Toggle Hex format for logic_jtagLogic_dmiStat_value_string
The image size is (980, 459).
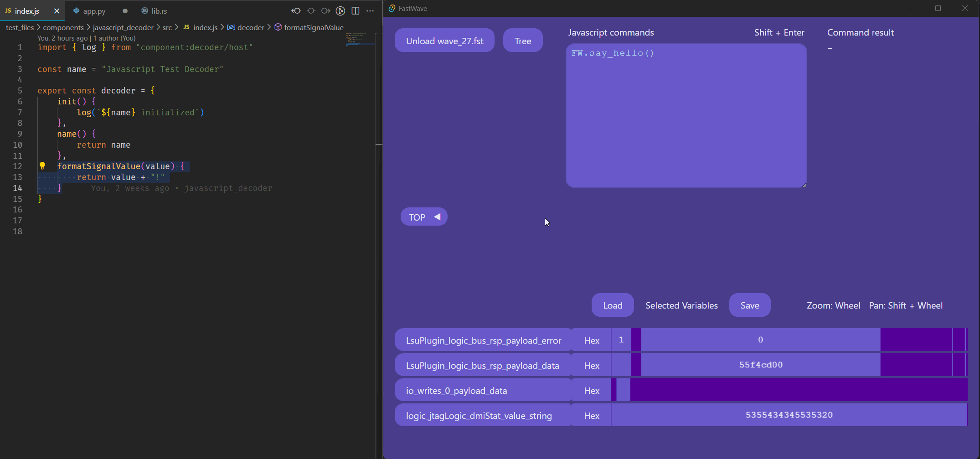(x=592, y=415)
